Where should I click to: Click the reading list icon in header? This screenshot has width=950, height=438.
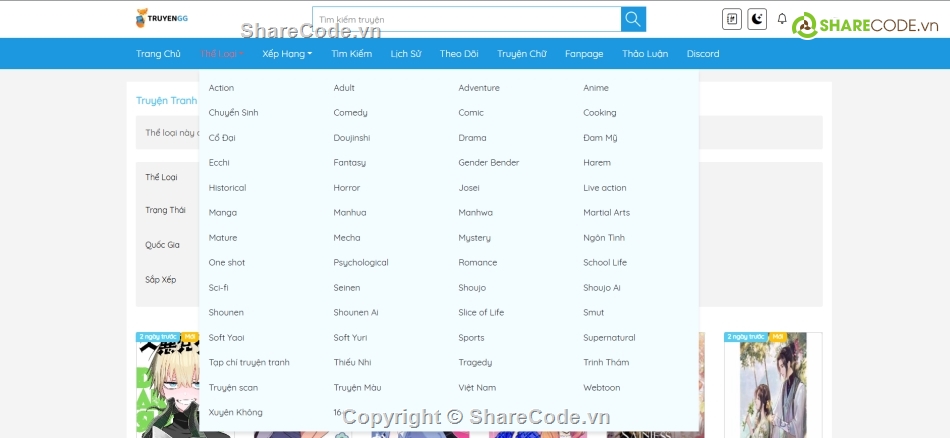732,19
